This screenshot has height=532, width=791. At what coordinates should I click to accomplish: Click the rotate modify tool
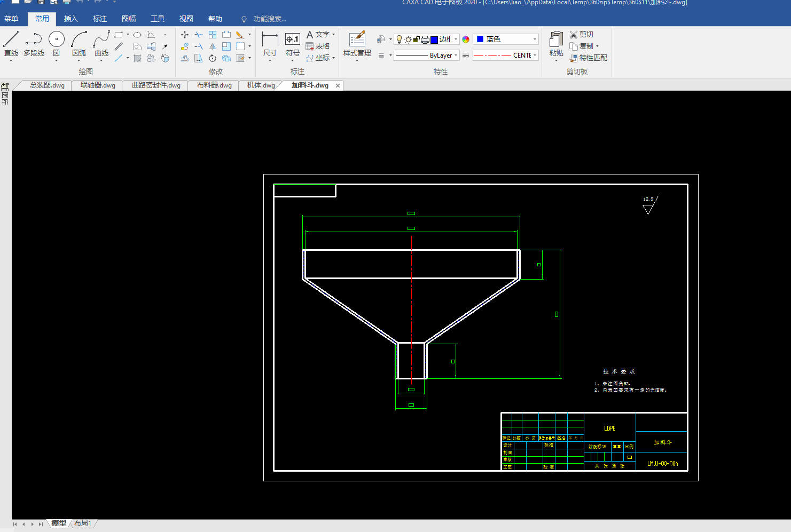213,58
